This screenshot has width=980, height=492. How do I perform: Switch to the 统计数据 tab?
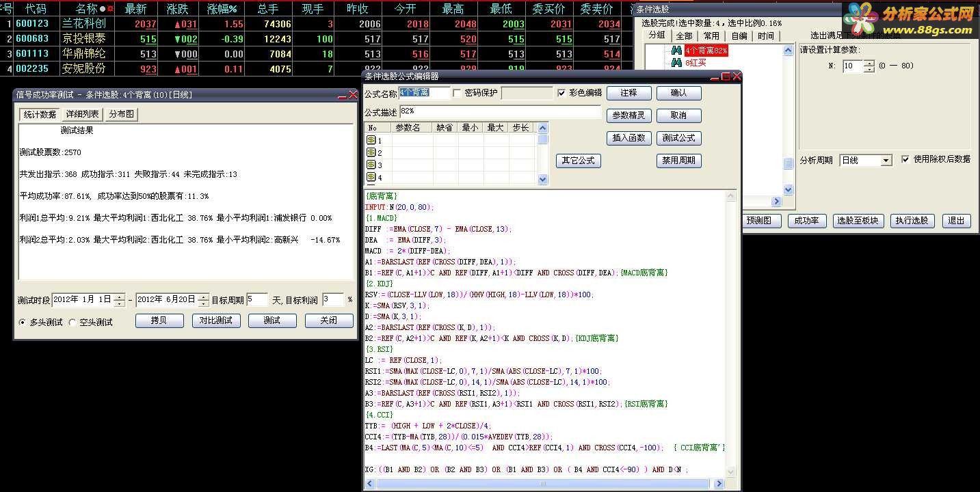point(40,114)
